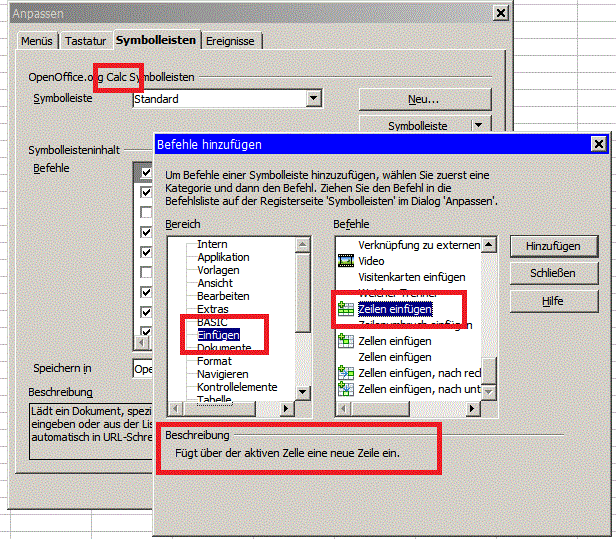Switch to the Menüs tab
This screenshot has width=616, height=539.
38,41
